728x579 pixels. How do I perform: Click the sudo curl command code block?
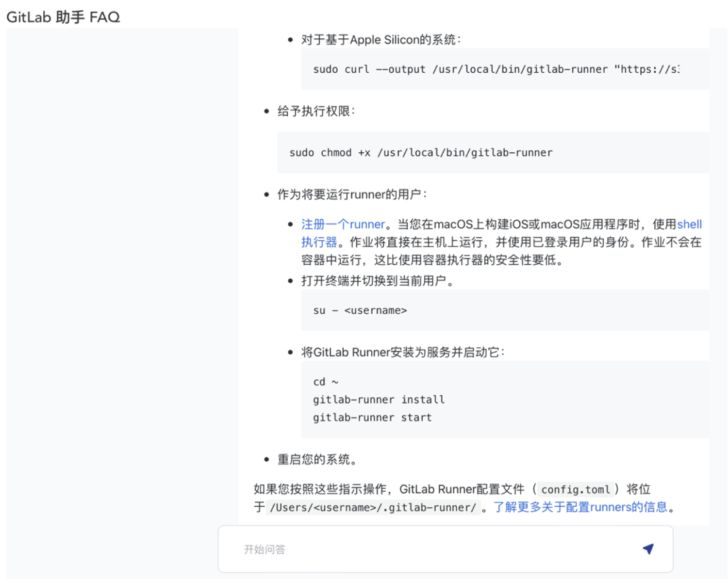(x=495, y=69)
